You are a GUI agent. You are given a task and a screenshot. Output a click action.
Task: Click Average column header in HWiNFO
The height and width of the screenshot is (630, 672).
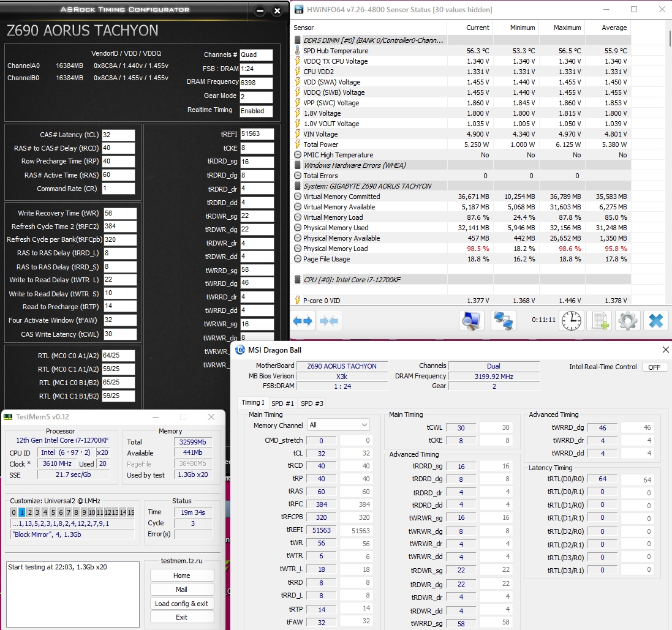(x=608, y=28)
